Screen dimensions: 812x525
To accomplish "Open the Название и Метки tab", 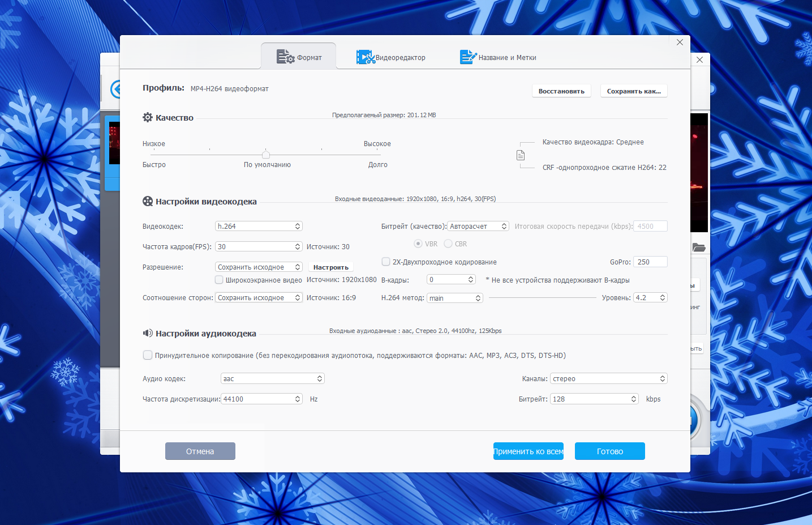I will (507, 58).
